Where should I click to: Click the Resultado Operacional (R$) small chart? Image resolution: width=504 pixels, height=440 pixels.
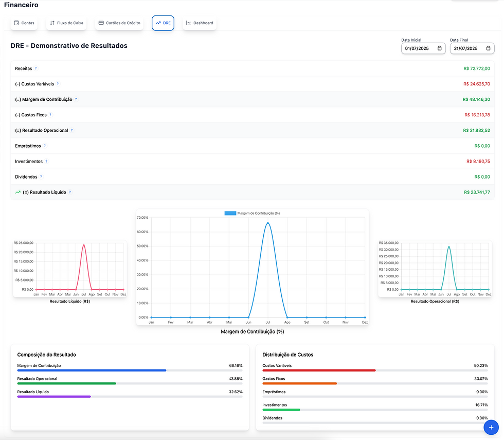click(435, 269)
